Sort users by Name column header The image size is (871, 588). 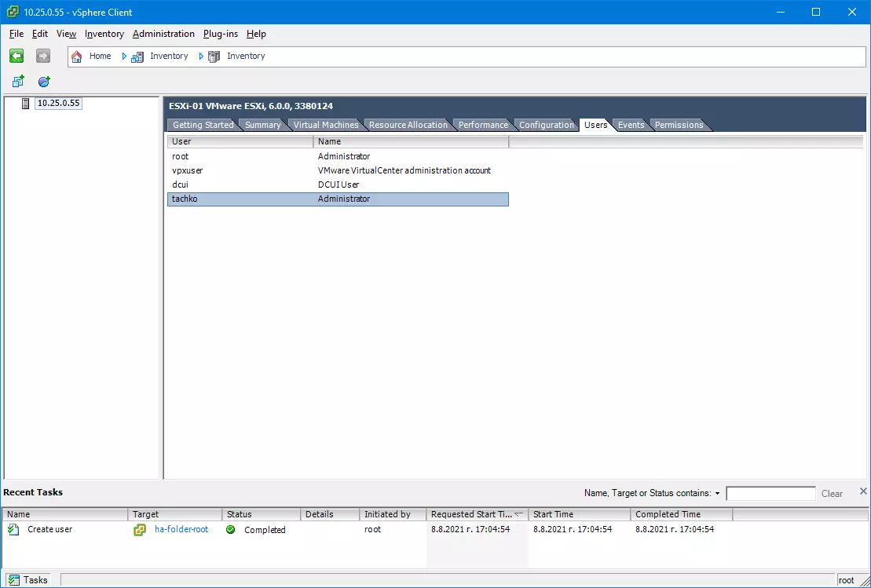[411, 141]
